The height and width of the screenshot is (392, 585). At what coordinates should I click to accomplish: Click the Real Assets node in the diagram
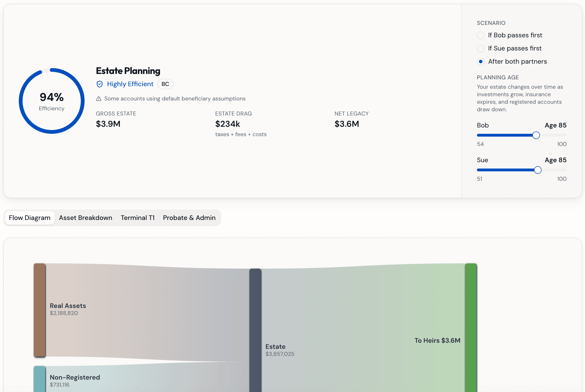coord(39,310)
